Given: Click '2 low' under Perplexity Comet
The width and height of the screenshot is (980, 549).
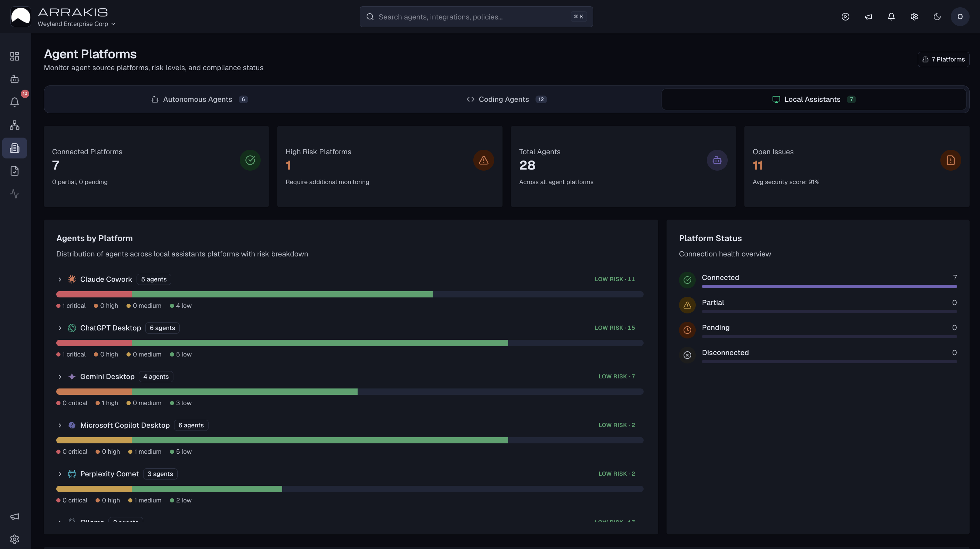Looking at the screenshot, I should click(181, 501).
